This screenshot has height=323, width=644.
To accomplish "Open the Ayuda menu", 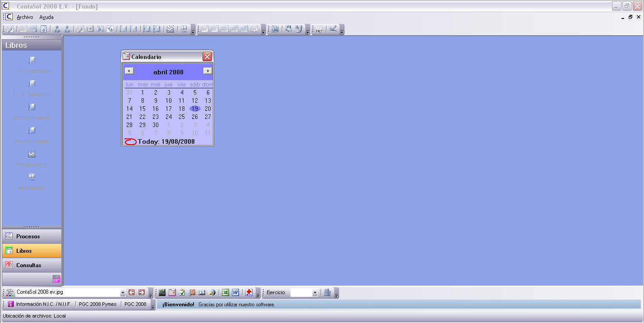I will pyautogui.click(x=46, y=17).
